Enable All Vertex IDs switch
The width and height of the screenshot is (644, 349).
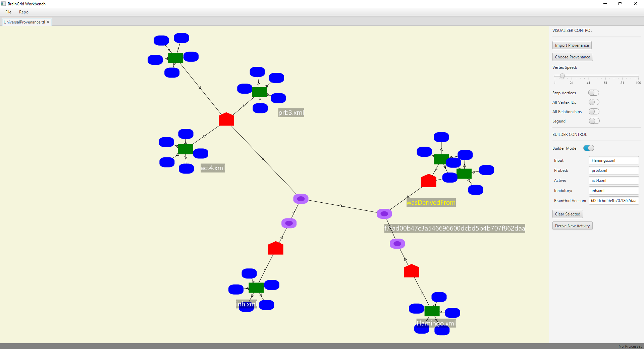[594, 102]
